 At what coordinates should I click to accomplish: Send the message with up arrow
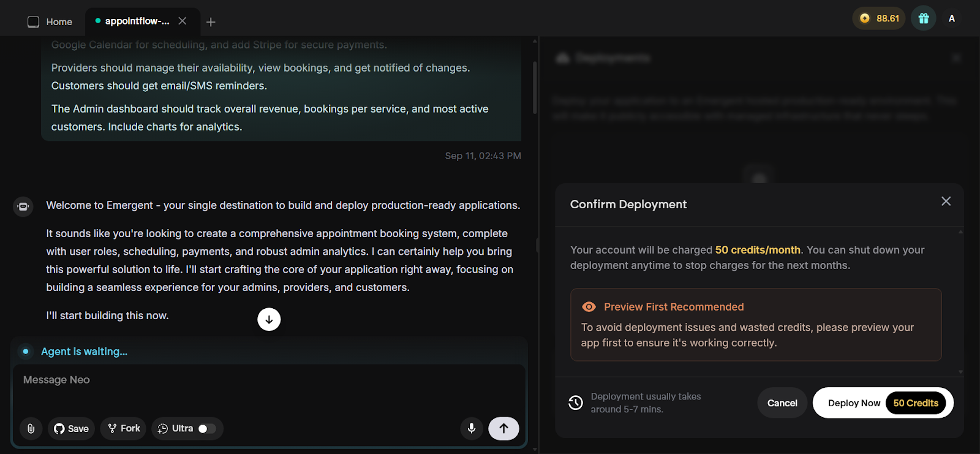click(503, 428)
